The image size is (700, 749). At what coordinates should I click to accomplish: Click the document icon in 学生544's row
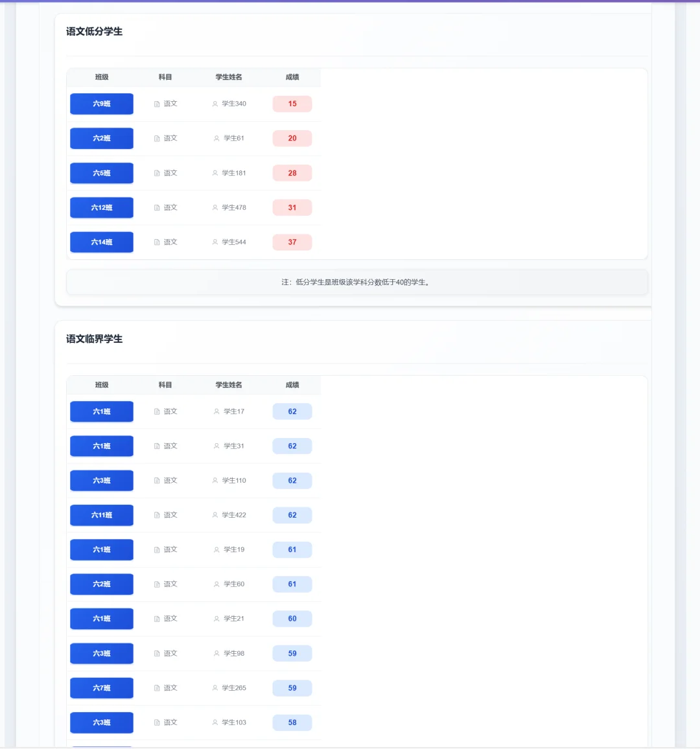tap(157, 243)
